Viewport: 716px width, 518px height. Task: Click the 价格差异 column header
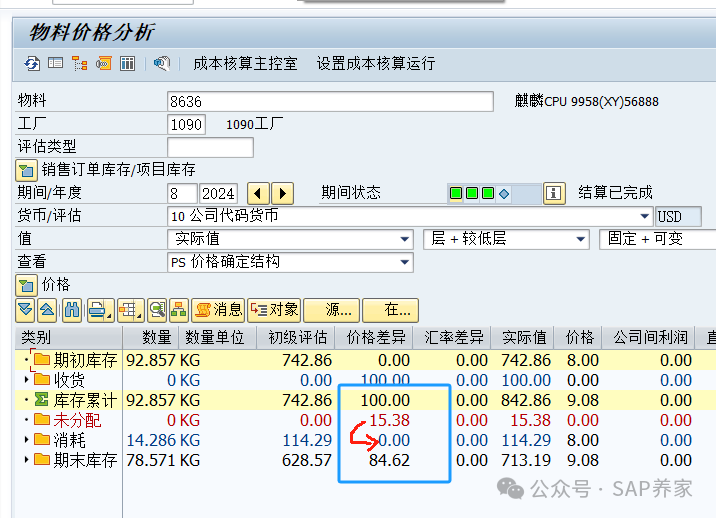click(374, 338)
